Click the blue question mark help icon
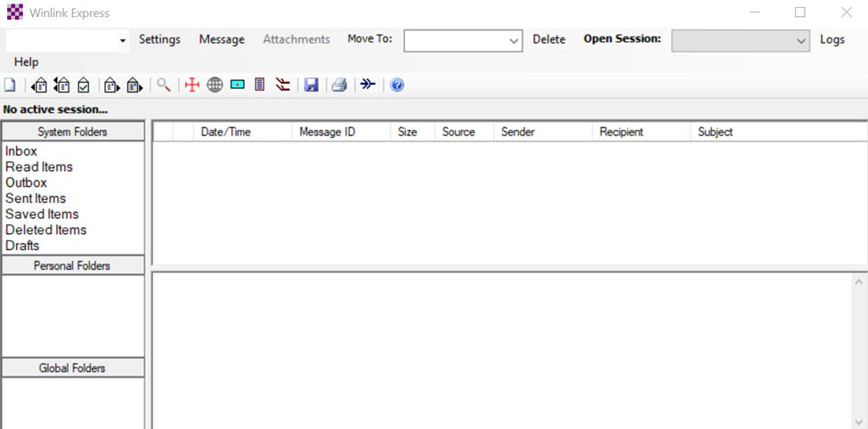Image resolution: width=868 pixels, height=429 pixels. tap(397, 85)
